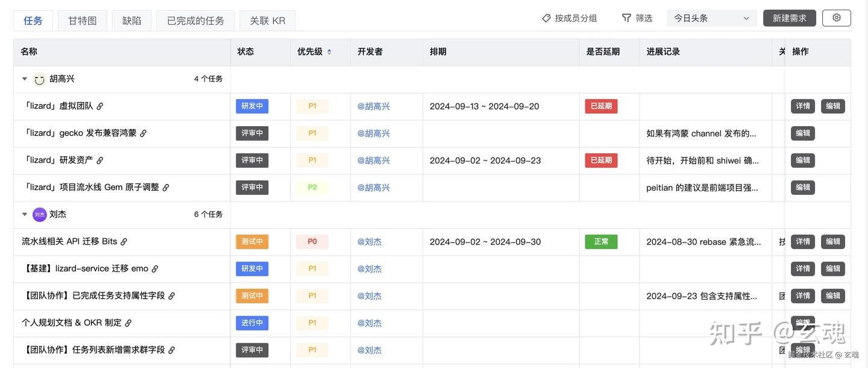The height and width of the screenshot is (368, 868).
Task: Open the settings gear icon top right
Action: 836,17
